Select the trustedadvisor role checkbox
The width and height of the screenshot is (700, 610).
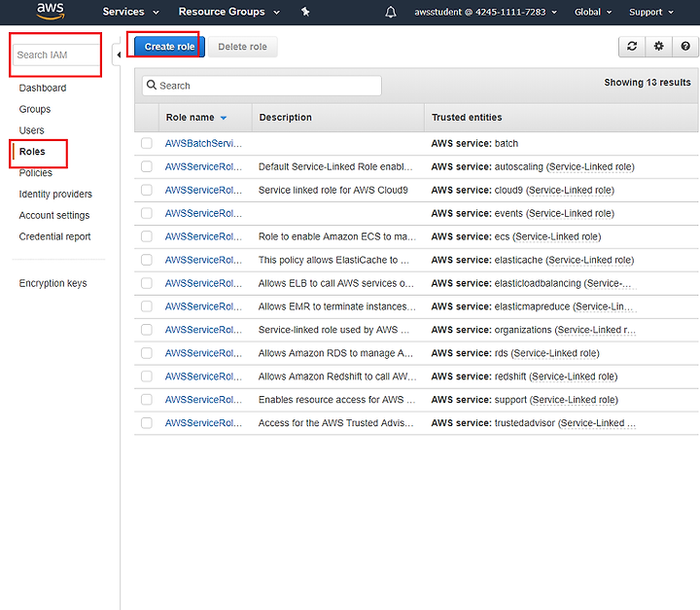click(147, 423)
